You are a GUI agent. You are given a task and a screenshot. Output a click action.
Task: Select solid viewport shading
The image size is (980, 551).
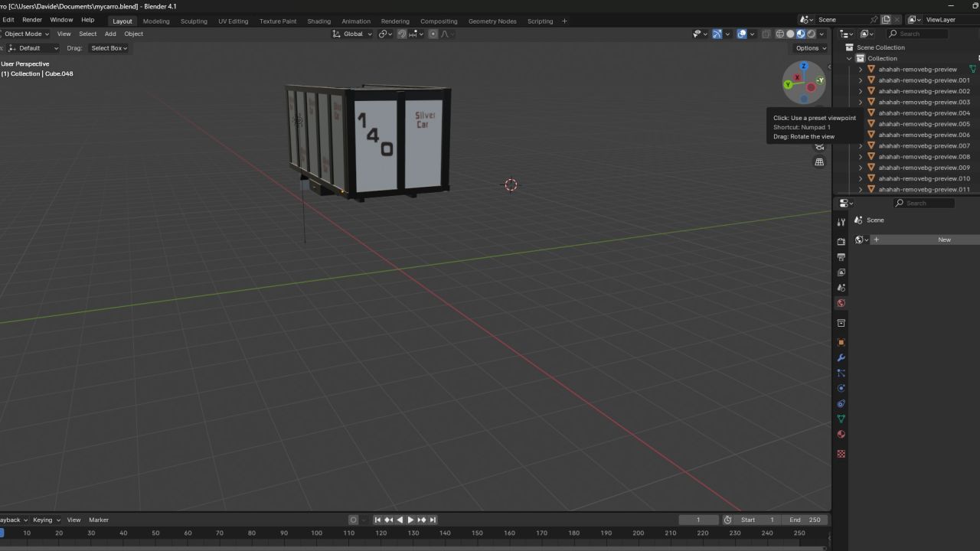pos(791,34)
